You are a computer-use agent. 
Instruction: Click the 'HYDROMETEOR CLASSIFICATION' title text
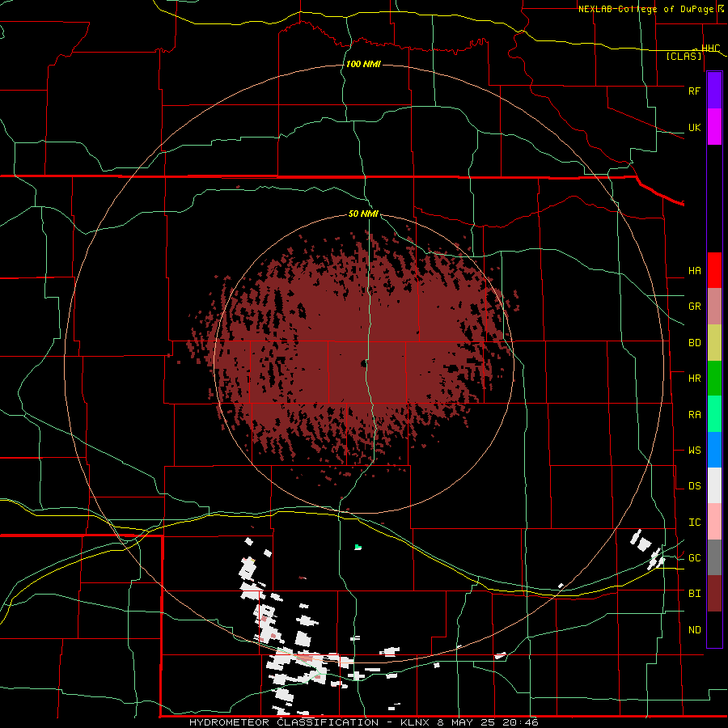click(x=284, y=722)
